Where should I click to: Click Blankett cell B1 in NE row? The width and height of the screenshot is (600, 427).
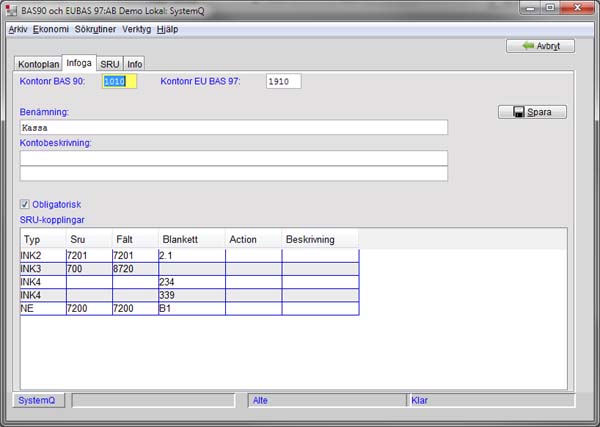point(192,308)
